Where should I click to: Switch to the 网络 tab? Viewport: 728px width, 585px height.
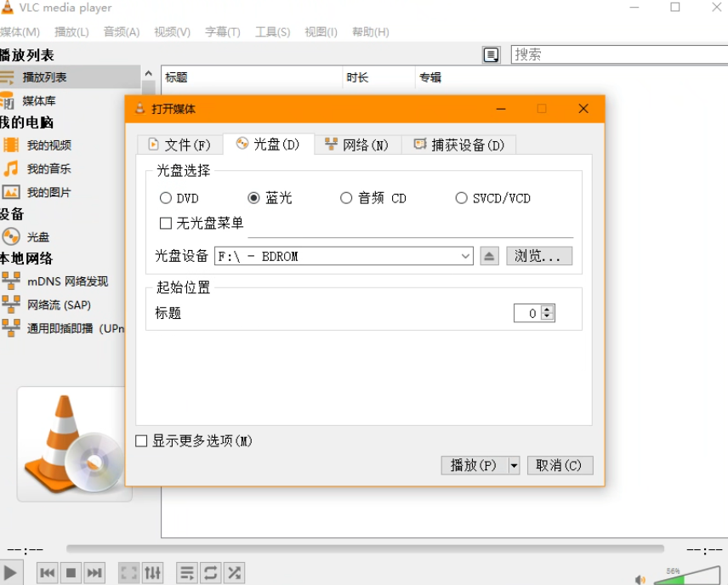[356, 145]
